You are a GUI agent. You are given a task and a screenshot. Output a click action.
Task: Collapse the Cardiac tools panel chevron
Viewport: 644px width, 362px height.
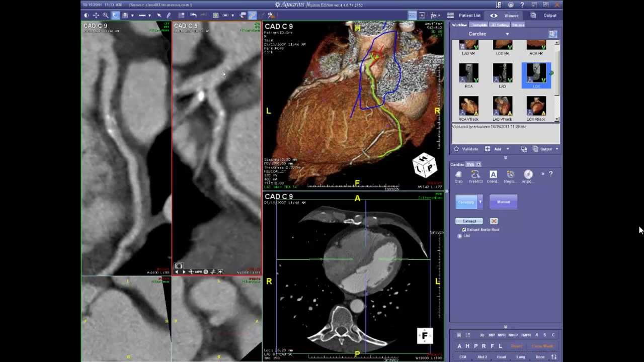(506, 326)
